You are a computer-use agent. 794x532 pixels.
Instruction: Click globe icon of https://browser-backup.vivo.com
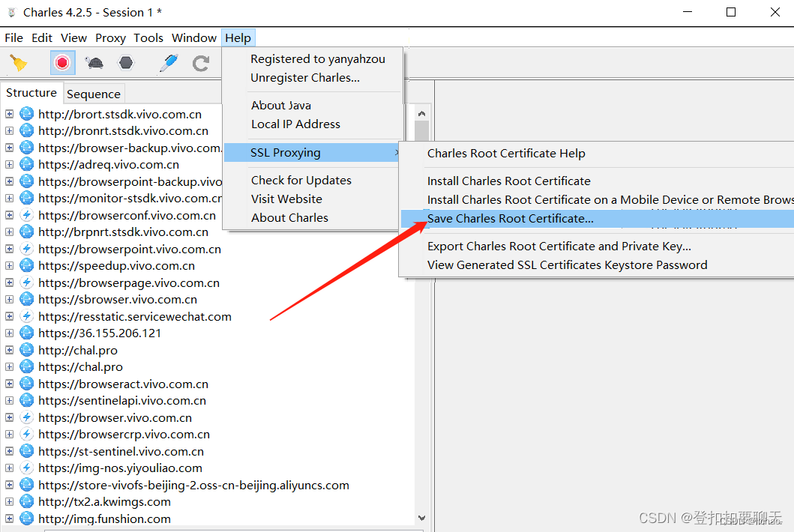coord(26,148)
